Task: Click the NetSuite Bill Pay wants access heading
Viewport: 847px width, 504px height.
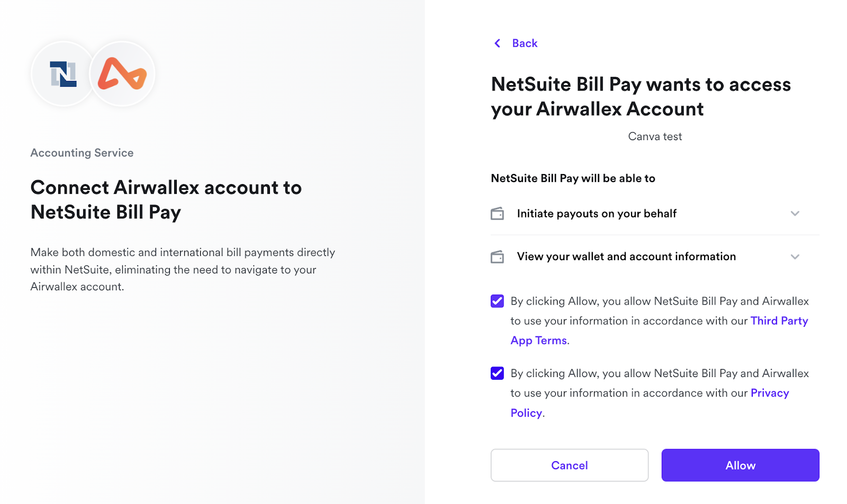Action: click(x=641, y=97)
